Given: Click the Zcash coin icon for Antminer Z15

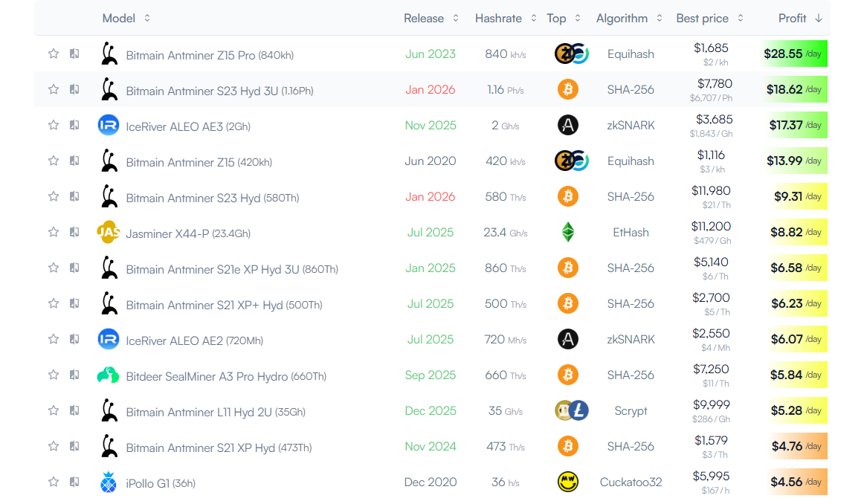Looking at the screenshot, I should tap(567, 161).
